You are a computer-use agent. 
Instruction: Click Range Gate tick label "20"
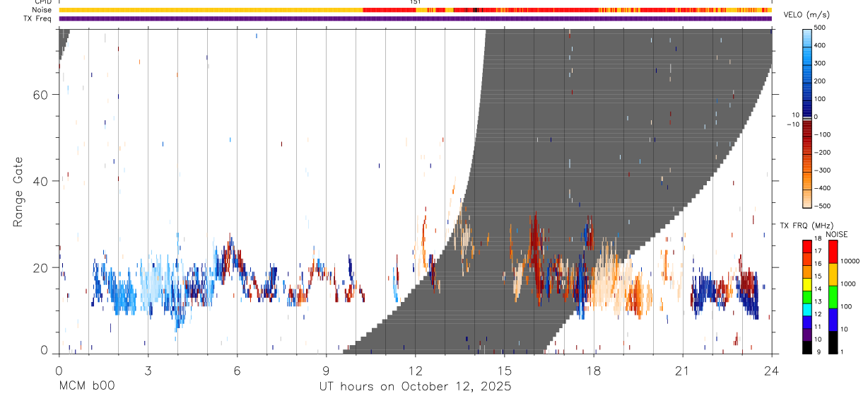(40, 267)
